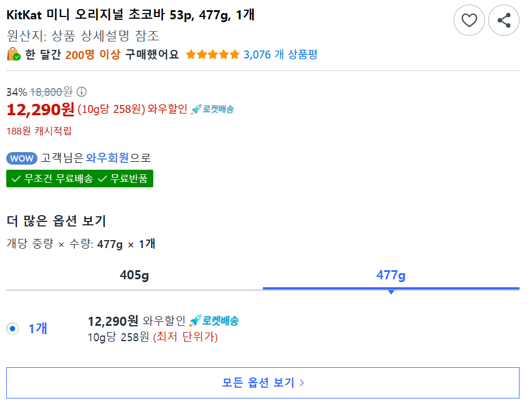The width and height of the screenshot is (532, 407).
Task: Click the info icon beside original price
Action: pyautogui.click(x=82, y=91)
